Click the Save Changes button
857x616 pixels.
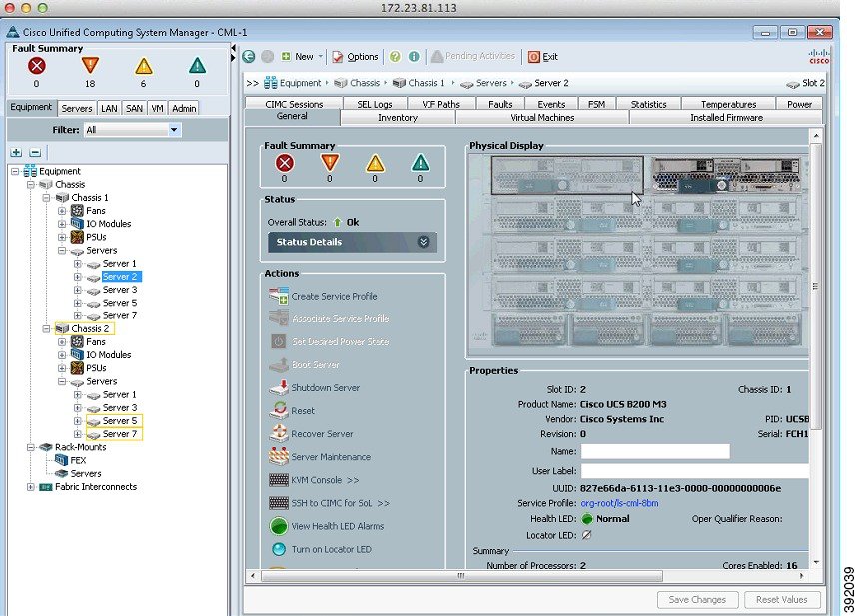[697, 599]
